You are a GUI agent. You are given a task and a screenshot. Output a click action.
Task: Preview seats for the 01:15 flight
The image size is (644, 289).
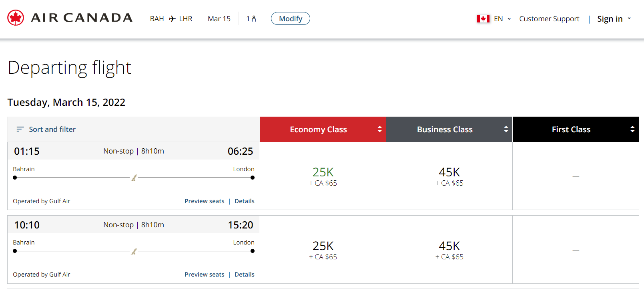click(205, 201)
